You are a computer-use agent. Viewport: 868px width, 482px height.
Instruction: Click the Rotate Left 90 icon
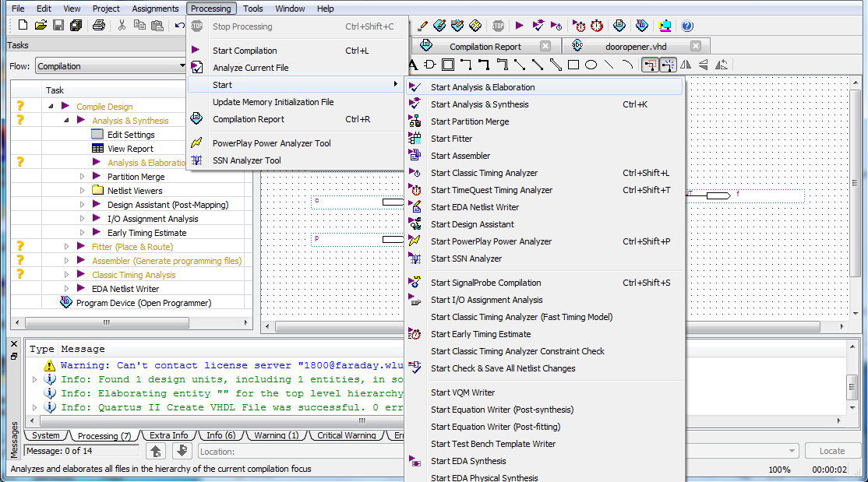pos(722,65)
